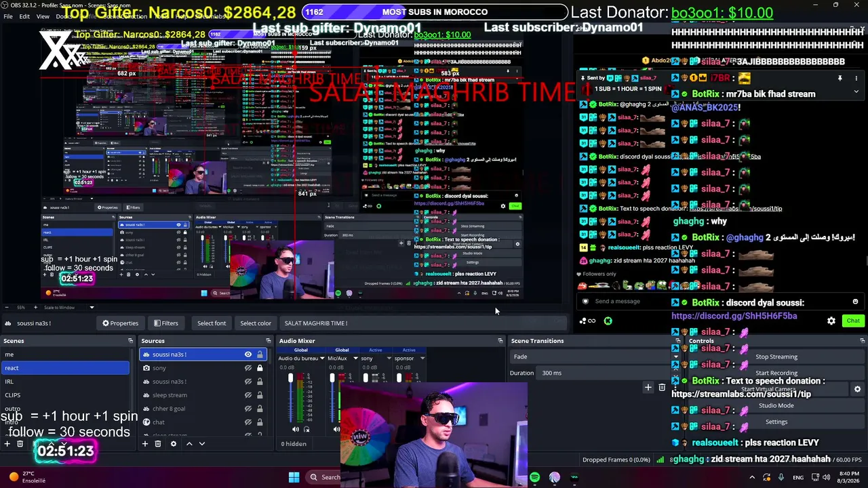Image resolution: width=868 pixels, height=488 pixels.
Task: Toggle lock on 'sleep stream' source
Action: click(x=260, y=395)
